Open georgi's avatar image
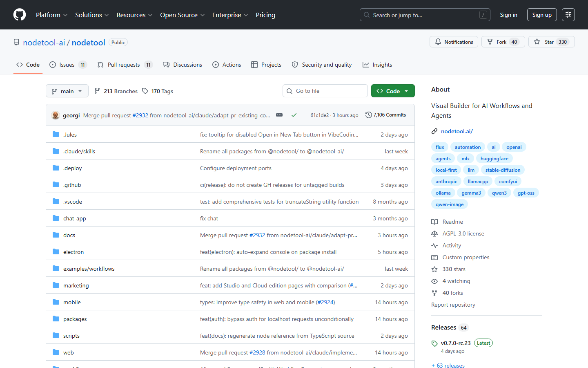The height and width of the screenshot is (368, 588). click(56, 115)
